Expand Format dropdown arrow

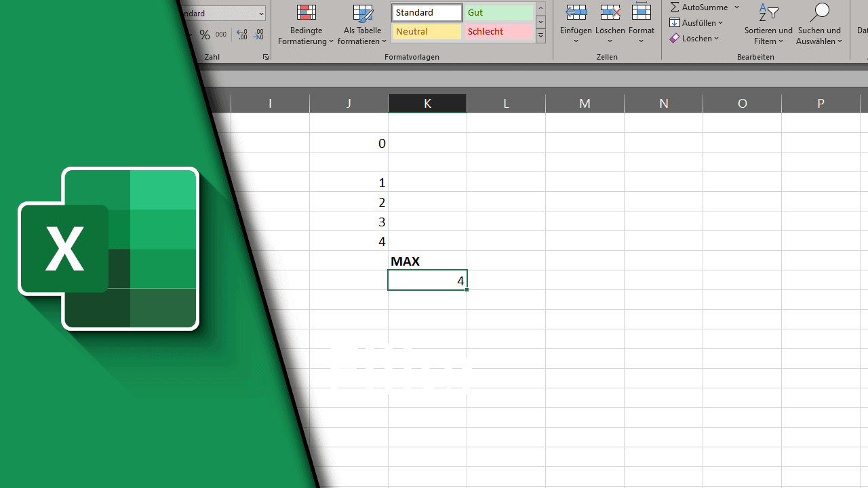[x=641, y=41]
